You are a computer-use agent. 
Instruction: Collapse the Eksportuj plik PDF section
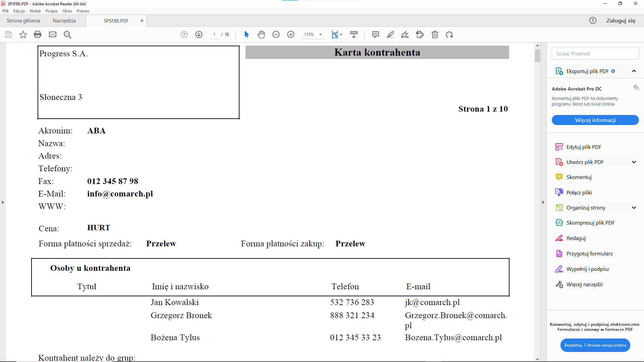(x=634, y=71)
